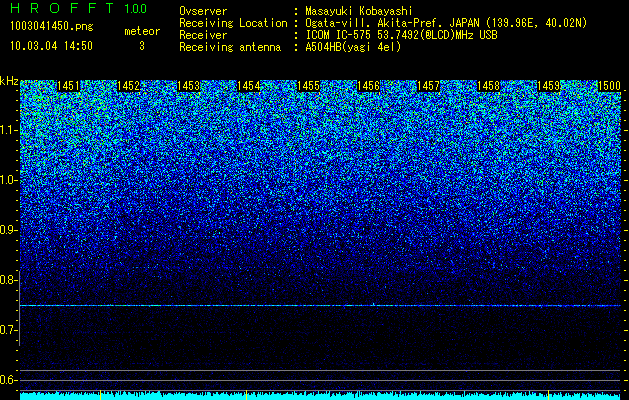Click time marker 1454

click(249, 86)
